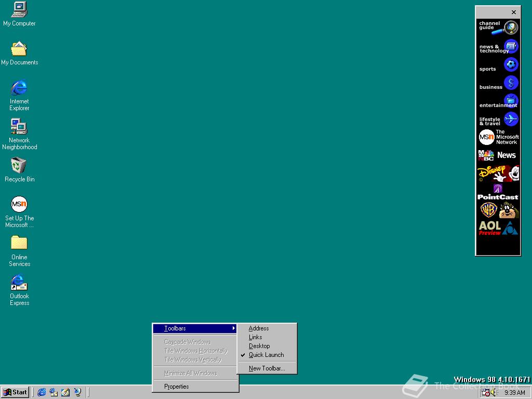Launch Internet Explorer from Quick Launch
This screenshot has height=399, width=532.
tap(42, 392)
